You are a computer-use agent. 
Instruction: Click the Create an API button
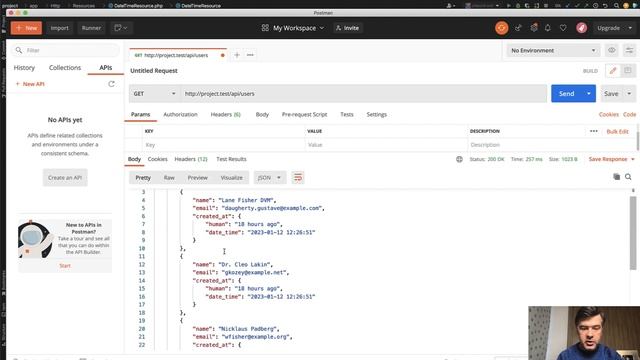tap(65, 178)
